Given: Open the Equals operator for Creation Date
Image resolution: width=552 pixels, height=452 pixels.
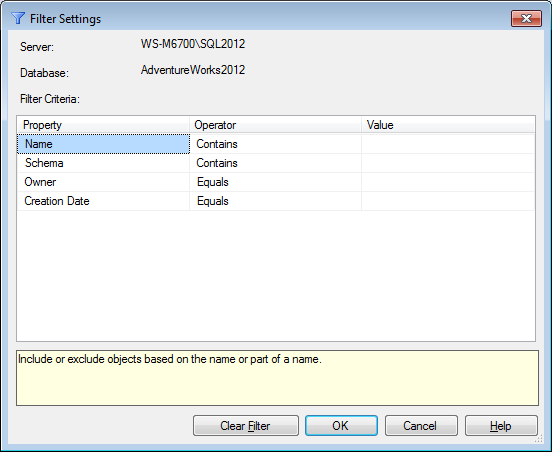Looking at the screenshot, I should click(276, 201).
